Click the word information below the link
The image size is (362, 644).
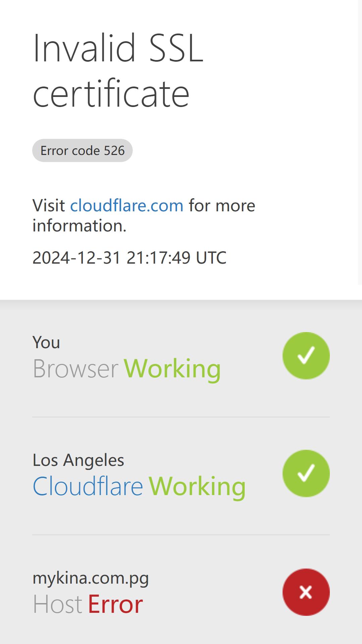click(x=79, y=226)
